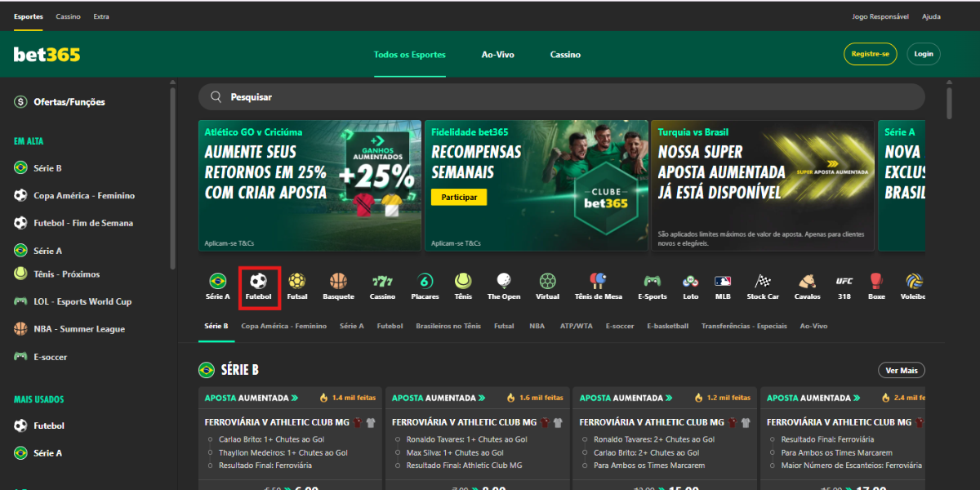Expand Série B with Ver Mais

tap(902, 371)
